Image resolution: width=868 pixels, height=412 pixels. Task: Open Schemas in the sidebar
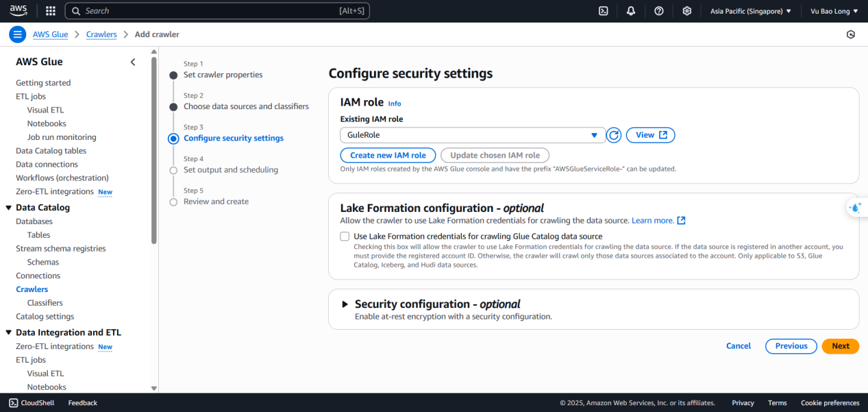43,262
